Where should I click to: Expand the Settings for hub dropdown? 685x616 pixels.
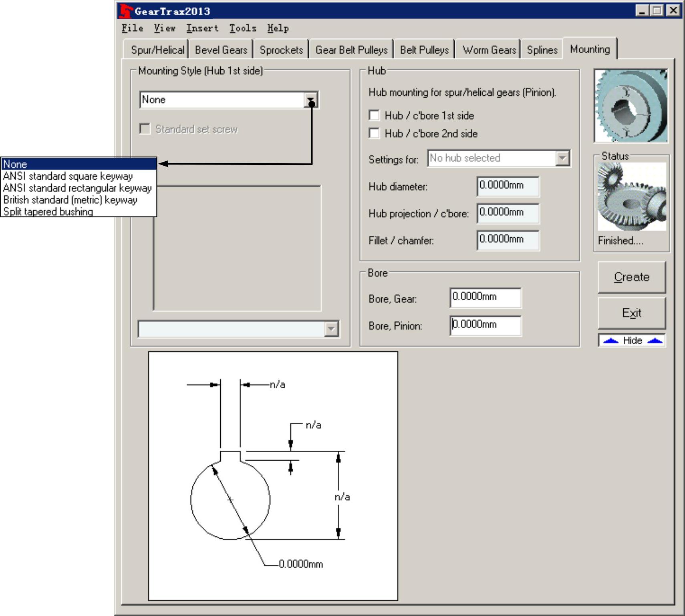(562, 159)
